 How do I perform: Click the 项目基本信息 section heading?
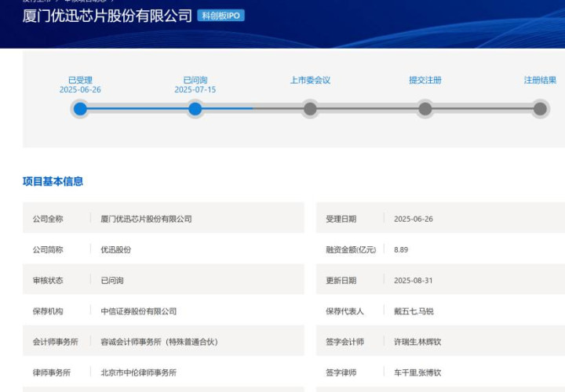[x=53, y=182]
